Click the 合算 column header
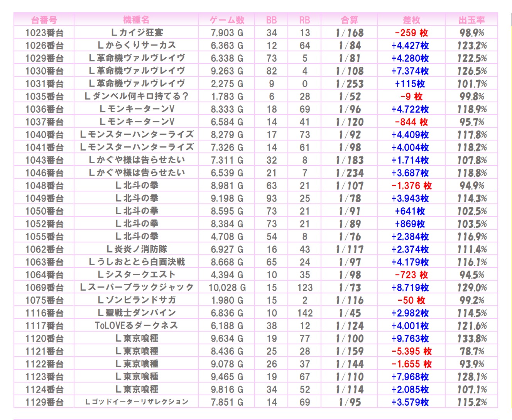The image size is (512, 420). (350, 20)
